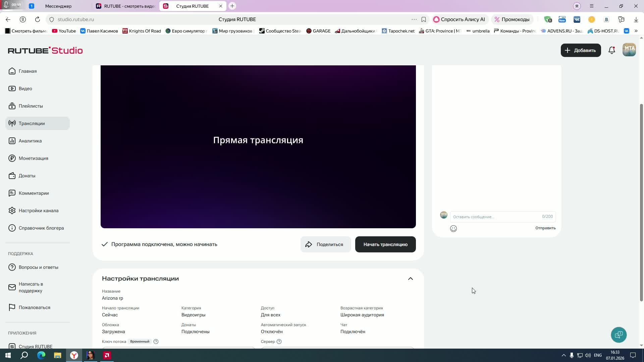Open the MTA channel avatar menu
644x362 pixels.
point(629,50)
